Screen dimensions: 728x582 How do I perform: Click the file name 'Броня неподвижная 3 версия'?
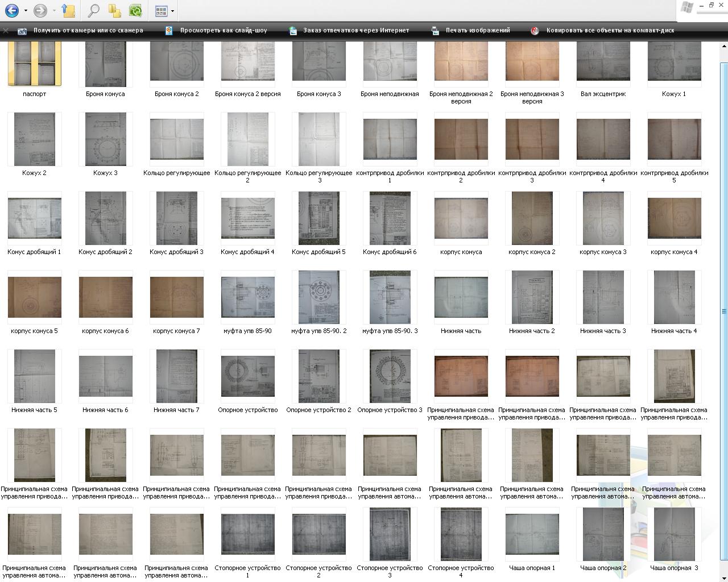[x=532, y=98]
